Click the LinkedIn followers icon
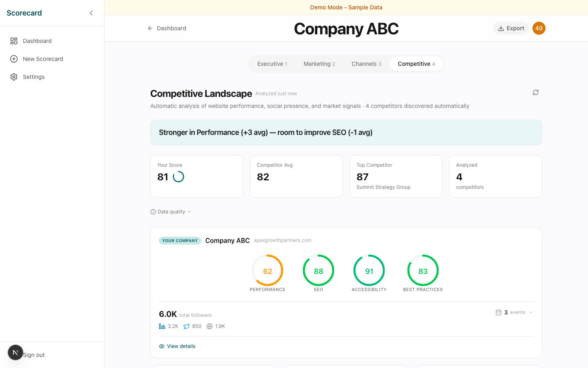This screenshot has height=368, width=588. click(162, 326)
